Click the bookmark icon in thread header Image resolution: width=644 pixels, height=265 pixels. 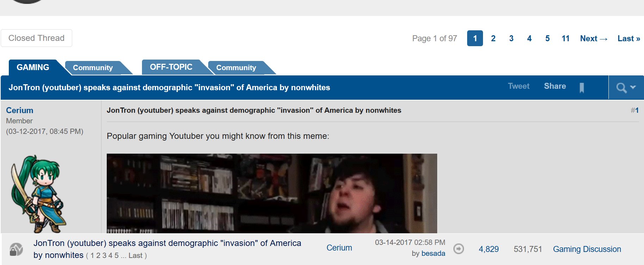[x=582, y=88]
